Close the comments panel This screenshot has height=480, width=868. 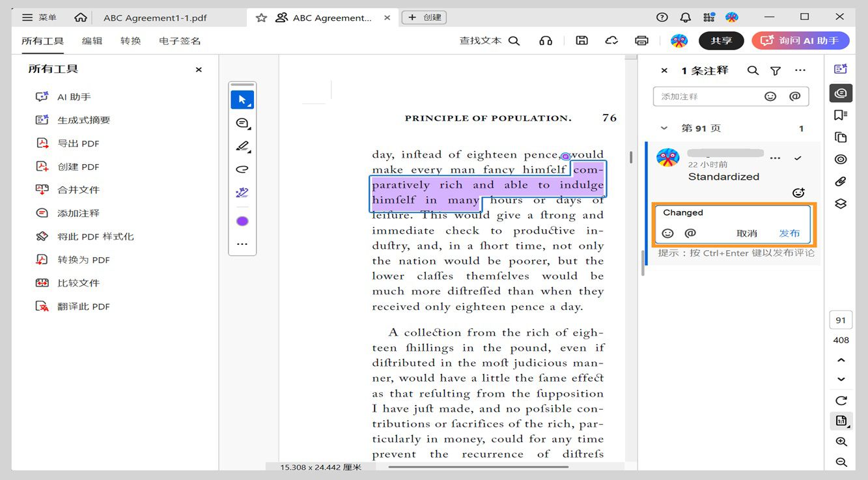click(x=664, y=70)
